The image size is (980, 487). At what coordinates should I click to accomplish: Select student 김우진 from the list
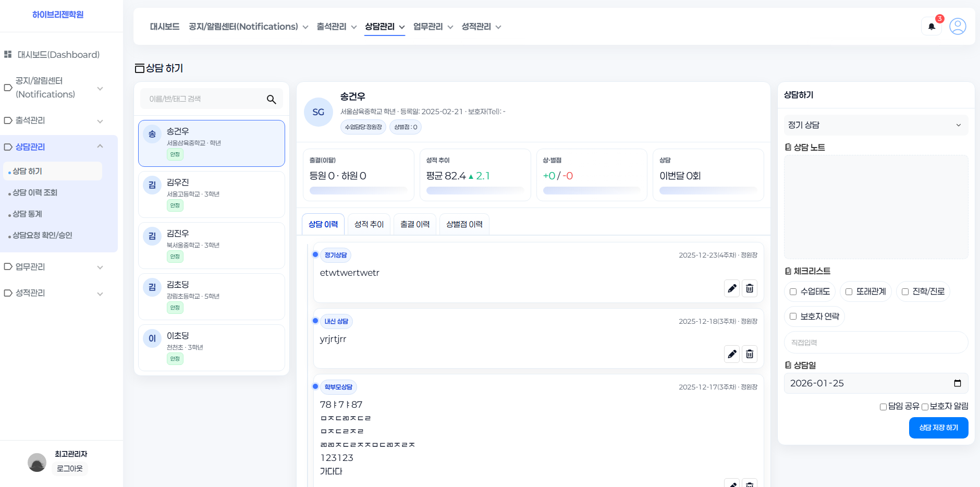click(211, 194)
